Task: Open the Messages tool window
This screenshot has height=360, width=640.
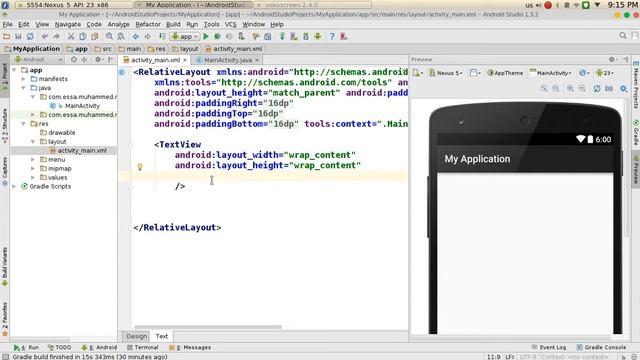Action: pyautogui.click(x=190, y=347)
